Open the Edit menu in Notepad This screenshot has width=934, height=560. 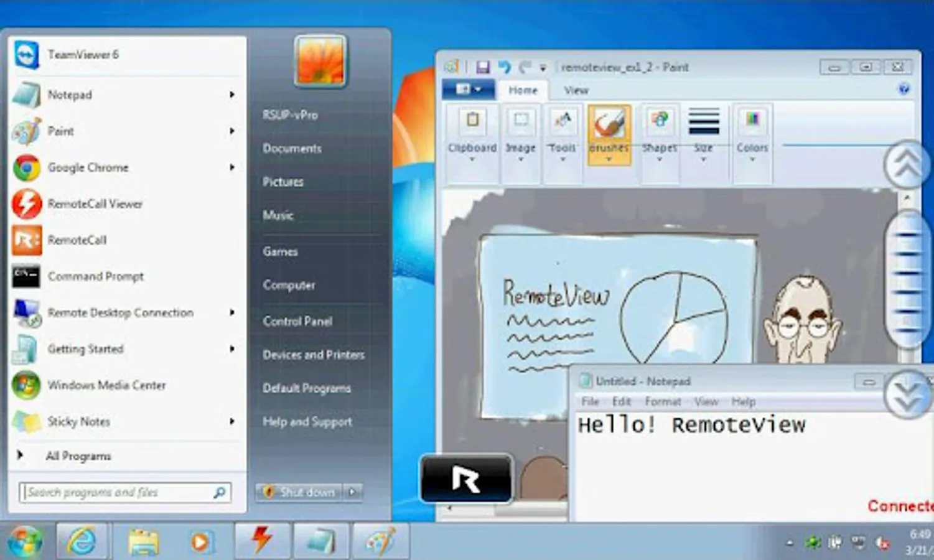tap(622, 401)
